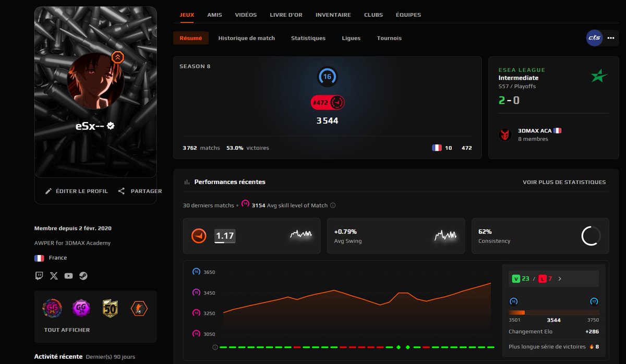The height and width of the screenshot is (364, 626).
Task: Click the French flag beside 3DMAX ACA
Action: coord(557,131)
